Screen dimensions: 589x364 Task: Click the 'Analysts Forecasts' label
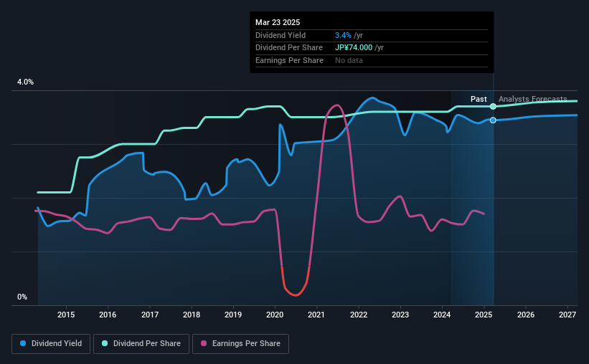pyautogui.click(x=532, y=99)
